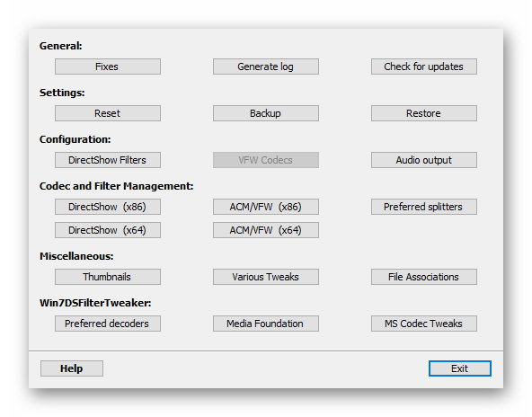532x417 pixels.
Task: Click the Help button
Action: point(72,368)
